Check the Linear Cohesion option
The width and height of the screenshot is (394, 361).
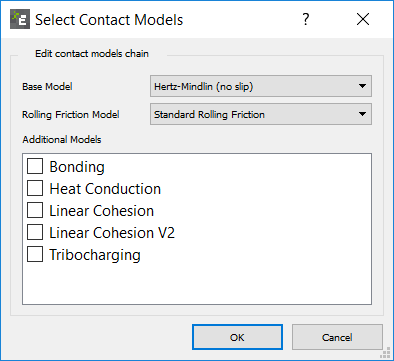point(35,210)
